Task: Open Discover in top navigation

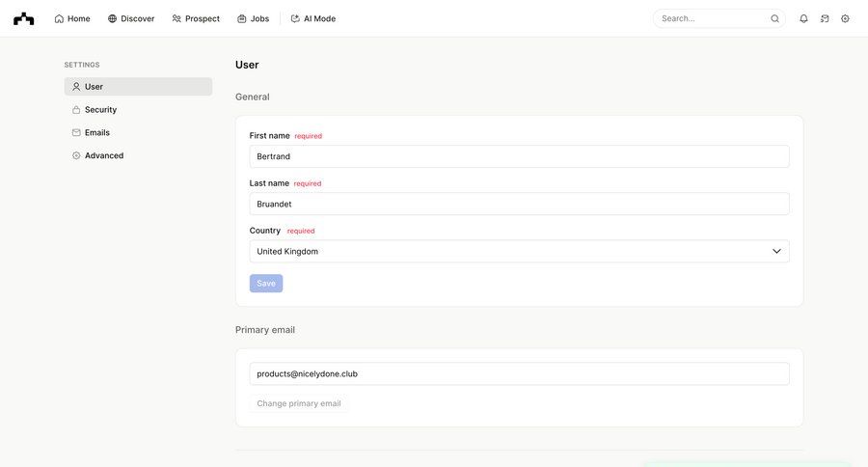Action: (131, 19)
